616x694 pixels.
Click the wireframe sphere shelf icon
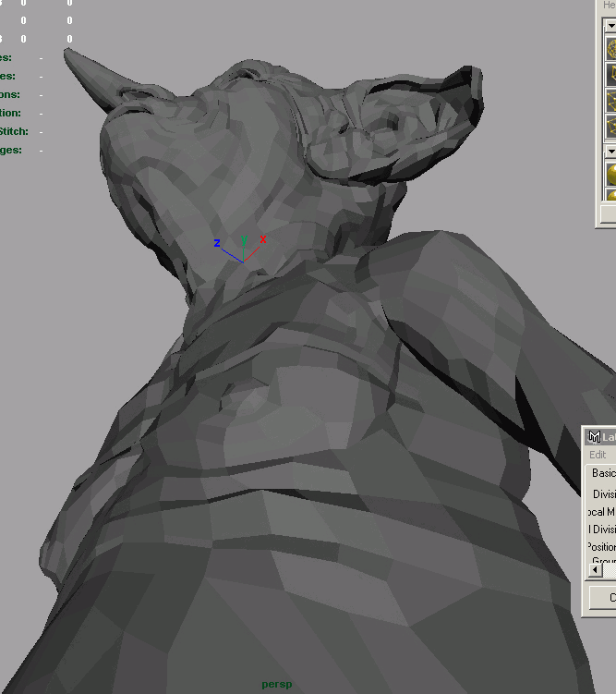(611, 46)
